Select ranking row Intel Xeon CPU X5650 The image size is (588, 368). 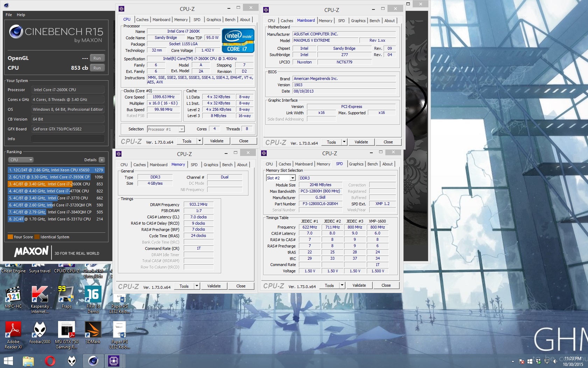pyautogui.click(x=56, y=170)
